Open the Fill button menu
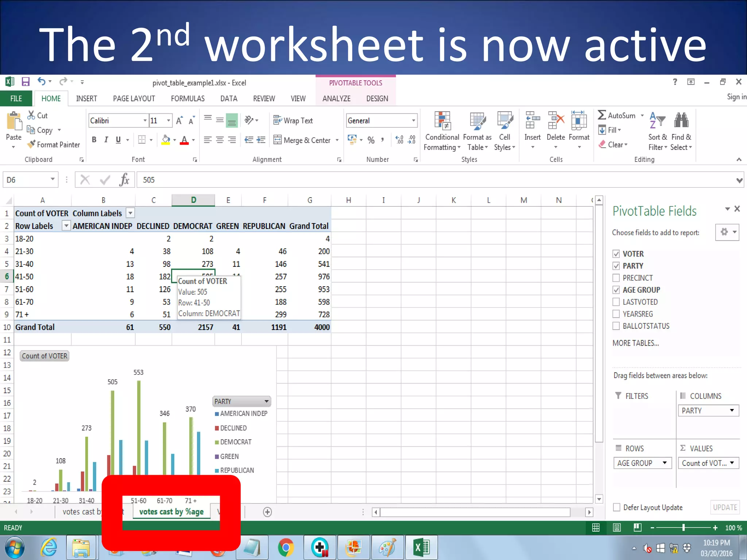The height and width of the screenshot is (560, 747). 610,130
